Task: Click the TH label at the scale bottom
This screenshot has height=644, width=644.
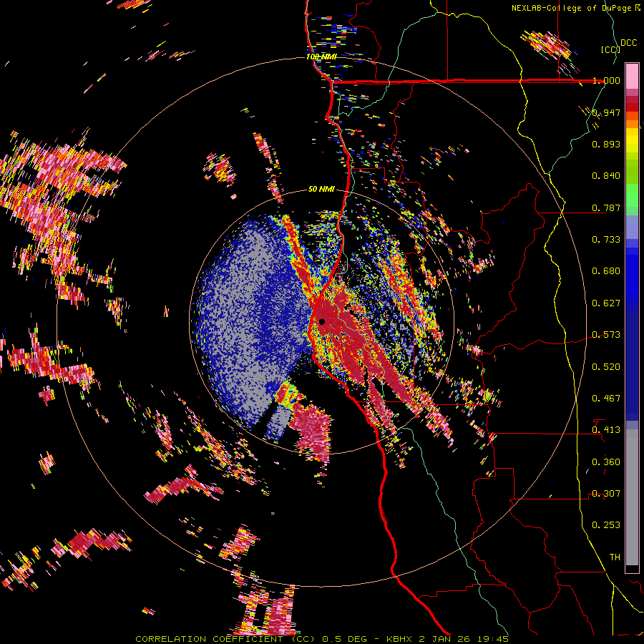Action: coord(615,557)
